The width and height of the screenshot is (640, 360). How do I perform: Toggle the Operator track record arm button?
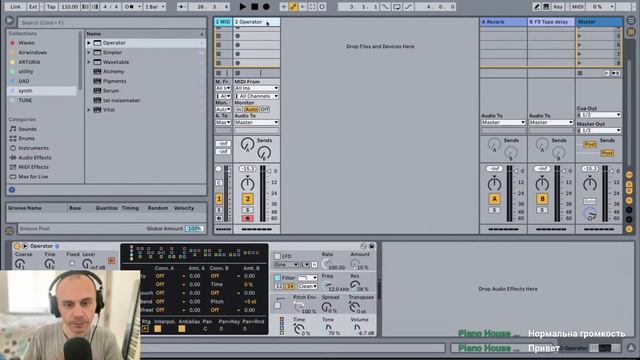pos(247,219)
